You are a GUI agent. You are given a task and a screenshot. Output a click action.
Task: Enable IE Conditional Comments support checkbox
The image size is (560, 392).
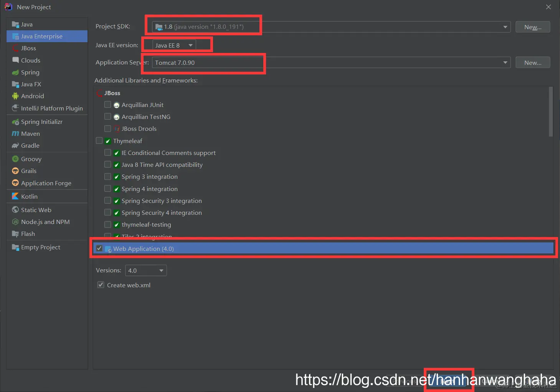click(108, 153)
